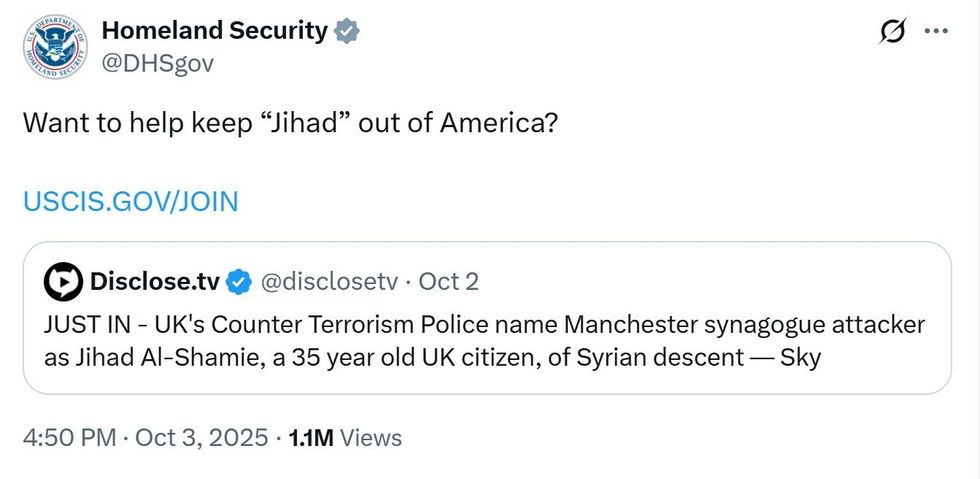Click the gray verified badge beside Homeland Security

[x=346, y=31]
